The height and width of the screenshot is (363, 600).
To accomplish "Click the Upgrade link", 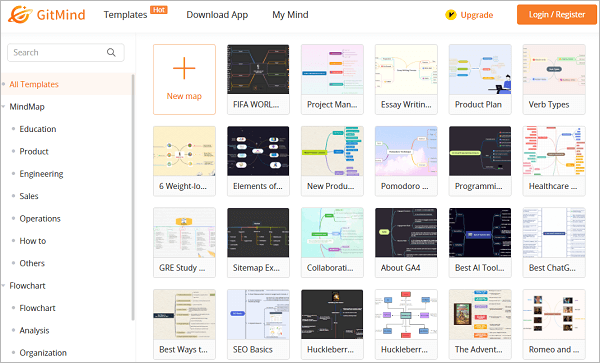I will pos(476,15).
